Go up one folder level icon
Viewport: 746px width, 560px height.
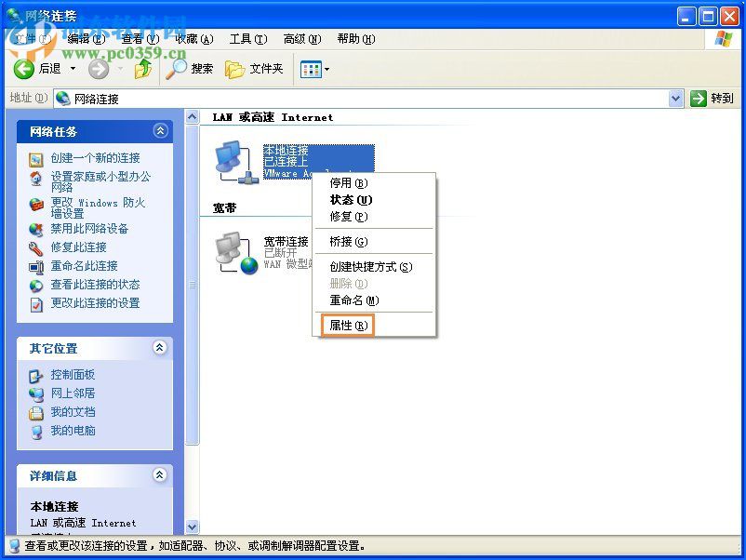point(142,69)
